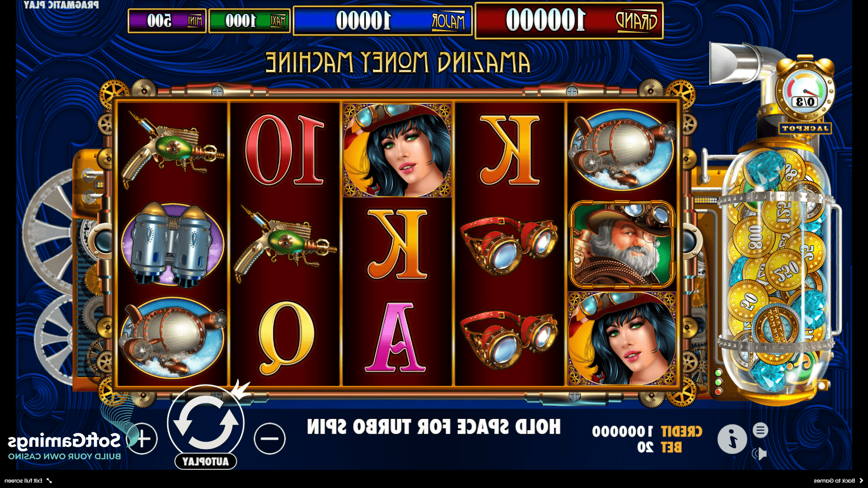Click the Exit full screen link

[x=28, y=481]
